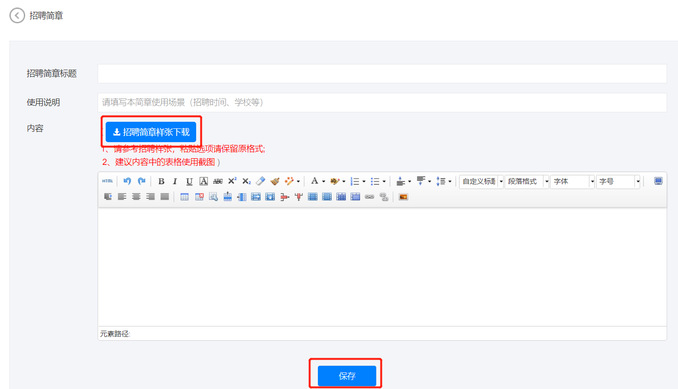This screenshot has height=389, width=678.
Task: Click the undo arrow icon
Action: pos(127,181)
